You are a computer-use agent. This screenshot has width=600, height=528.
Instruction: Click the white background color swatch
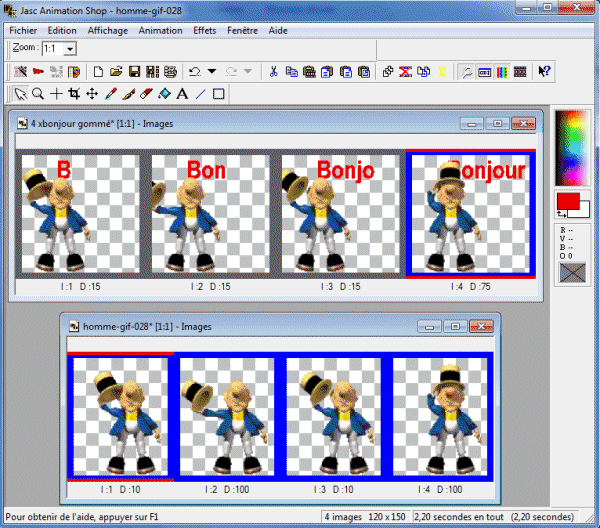[584, 210]
